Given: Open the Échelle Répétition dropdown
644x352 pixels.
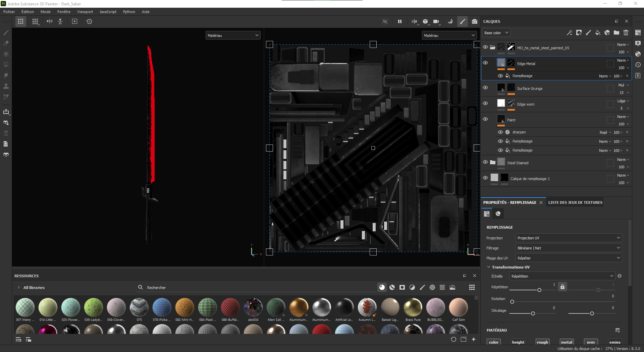Looking at the screenshot, I should 562,276.
